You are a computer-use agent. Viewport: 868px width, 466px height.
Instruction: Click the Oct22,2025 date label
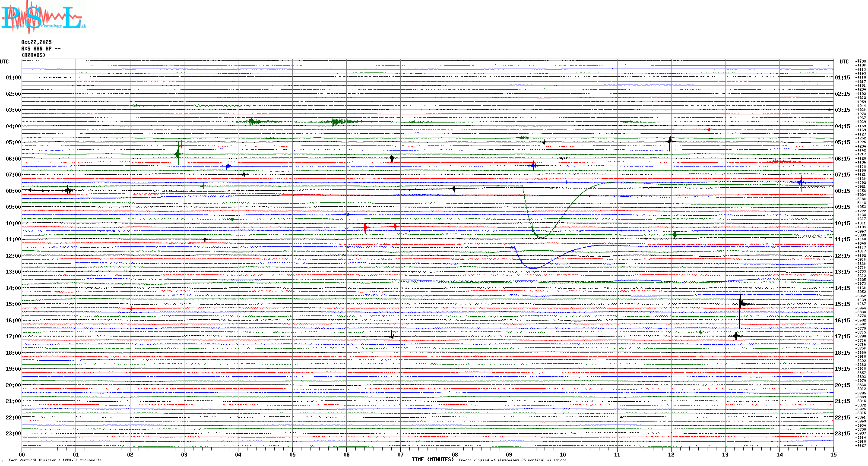pos(36,42)
